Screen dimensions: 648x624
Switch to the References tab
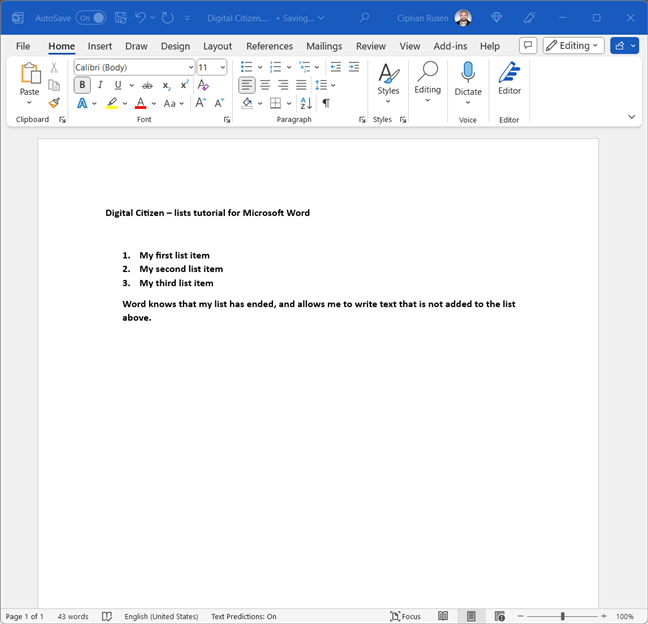click(x=269, y=46)
